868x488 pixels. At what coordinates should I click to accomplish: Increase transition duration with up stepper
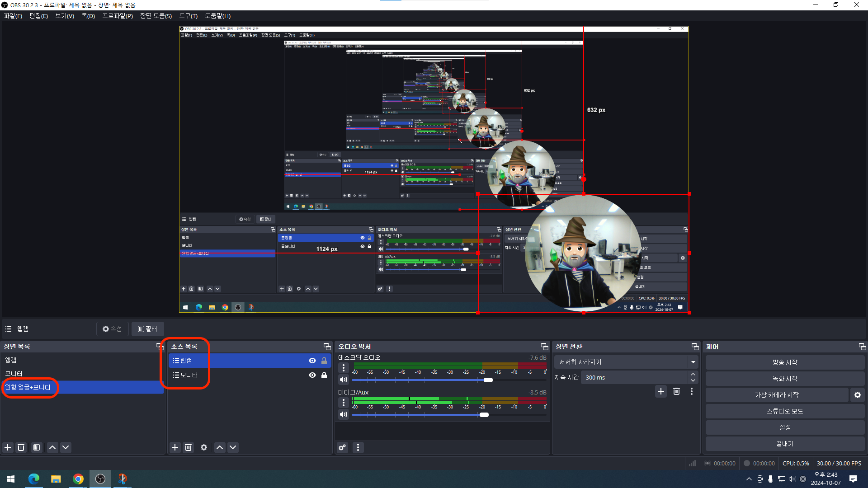coord(693,374)
